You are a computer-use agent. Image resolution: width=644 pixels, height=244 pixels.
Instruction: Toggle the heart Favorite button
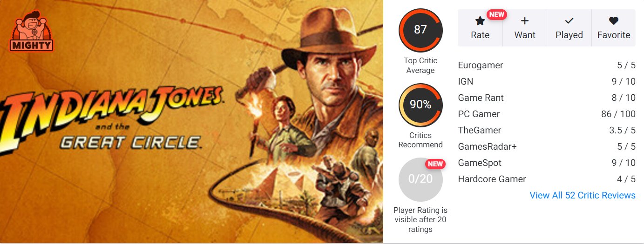[614, 28]
